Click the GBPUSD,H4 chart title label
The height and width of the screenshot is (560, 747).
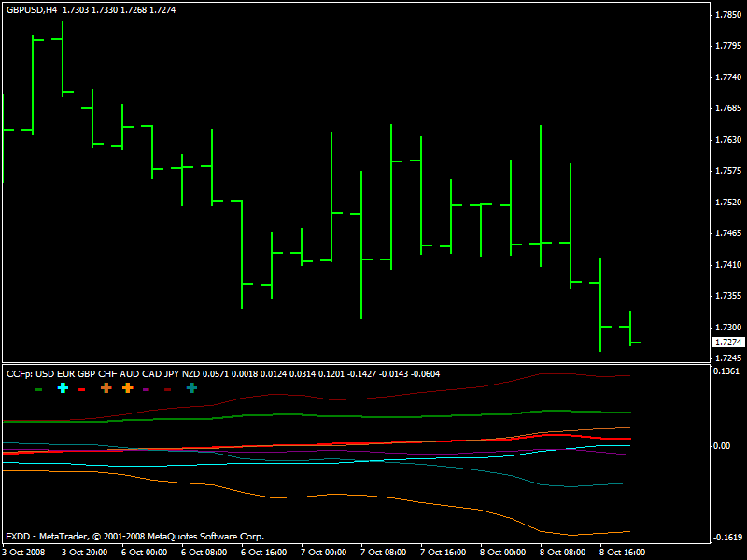tap(32, 10)
